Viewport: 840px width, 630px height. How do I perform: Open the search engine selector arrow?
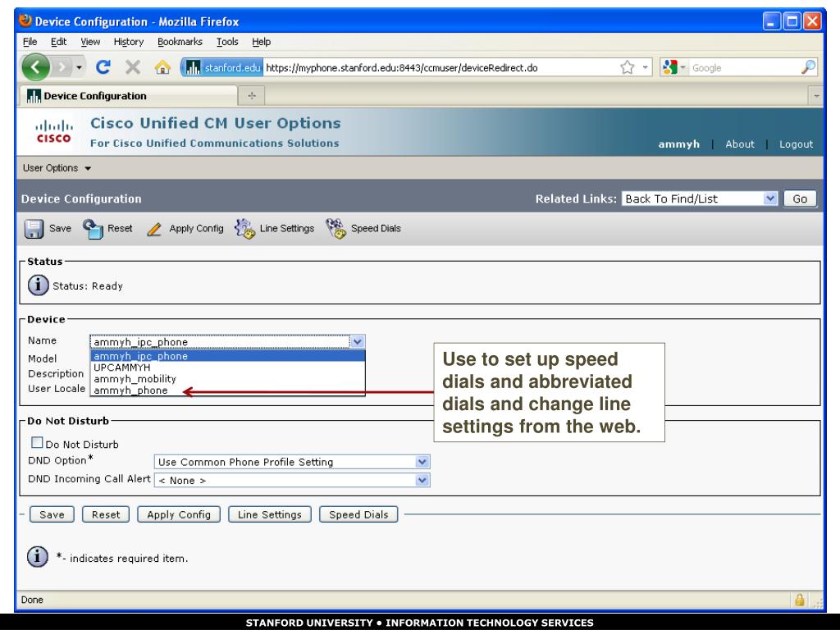click(x=683, y=67)
